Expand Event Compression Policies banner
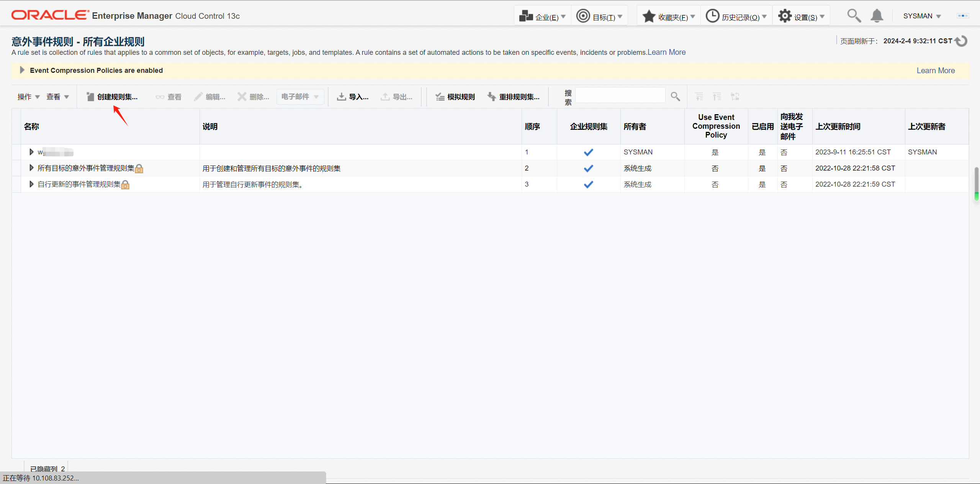This screenshot has height=484, width=980. (x=22, y=70)
